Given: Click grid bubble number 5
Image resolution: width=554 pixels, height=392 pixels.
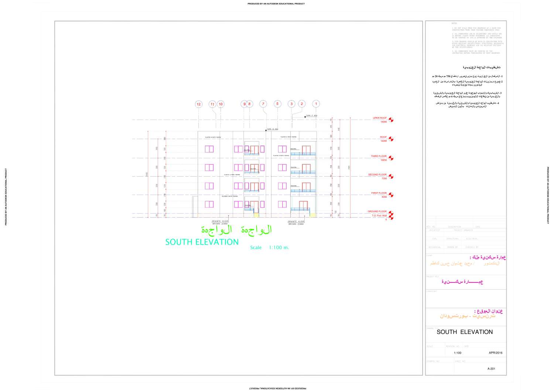Looking at the screenshot, I should [277, 104].
